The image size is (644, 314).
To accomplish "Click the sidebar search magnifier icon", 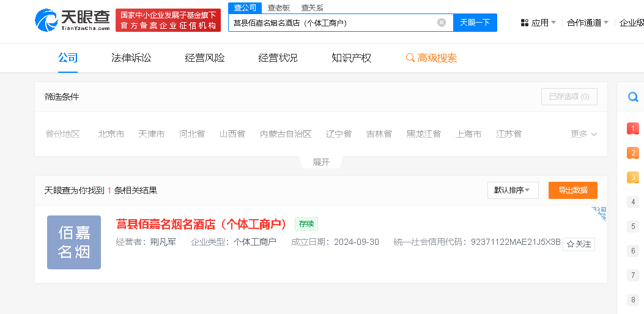I will (634, 97).
